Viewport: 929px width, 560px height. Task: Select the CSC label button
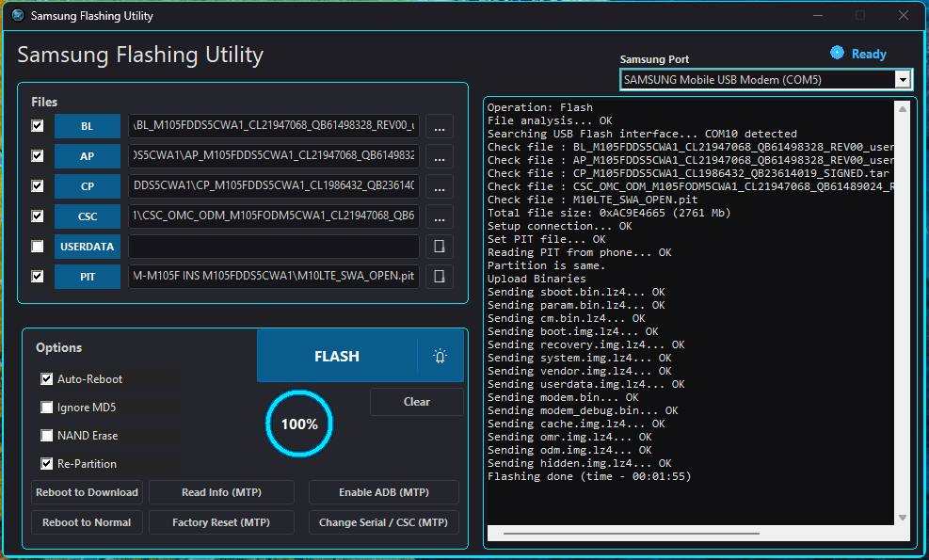(88, 216)
